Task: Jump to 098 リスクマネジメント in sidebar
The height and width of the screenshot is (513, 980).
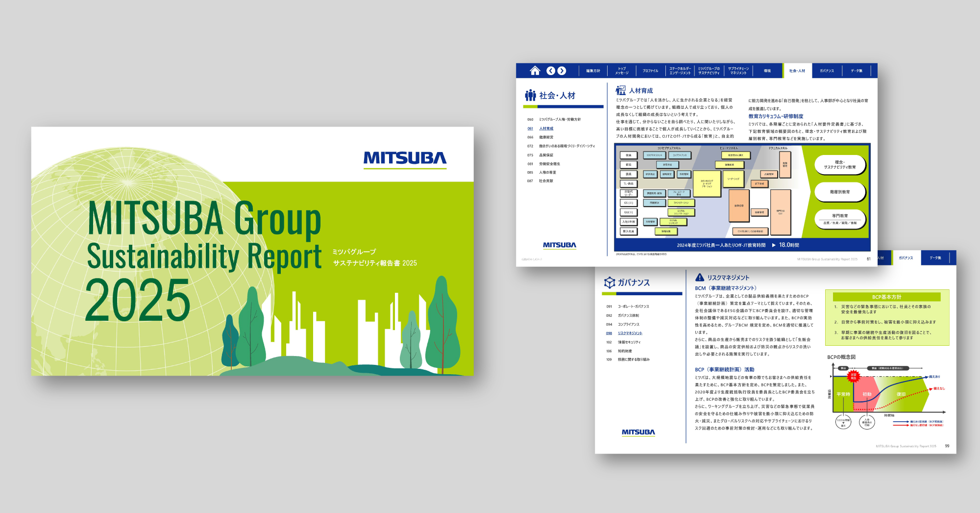Action: 630,333
